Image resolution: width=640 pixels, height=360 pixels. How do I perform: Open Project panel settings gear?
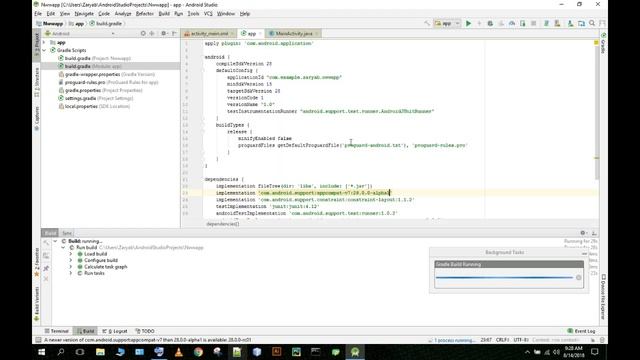[164, 33]
